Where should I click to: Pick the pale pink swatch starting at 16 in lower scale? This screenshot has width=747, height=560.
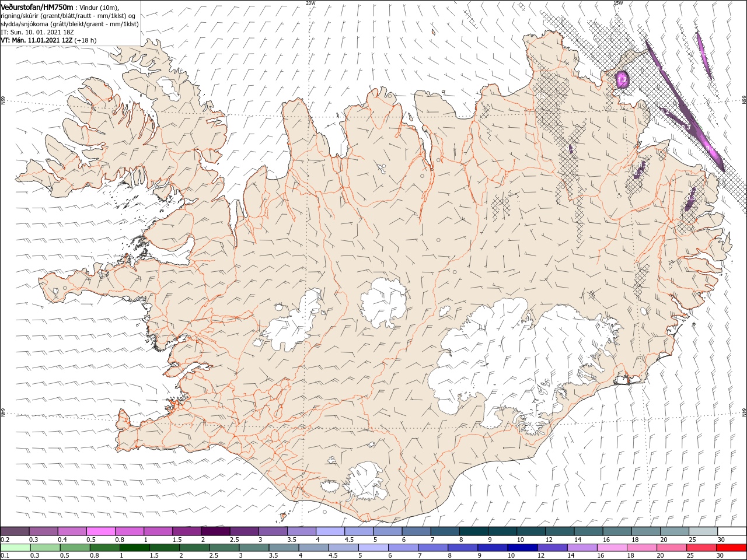(x=611, y=548)
